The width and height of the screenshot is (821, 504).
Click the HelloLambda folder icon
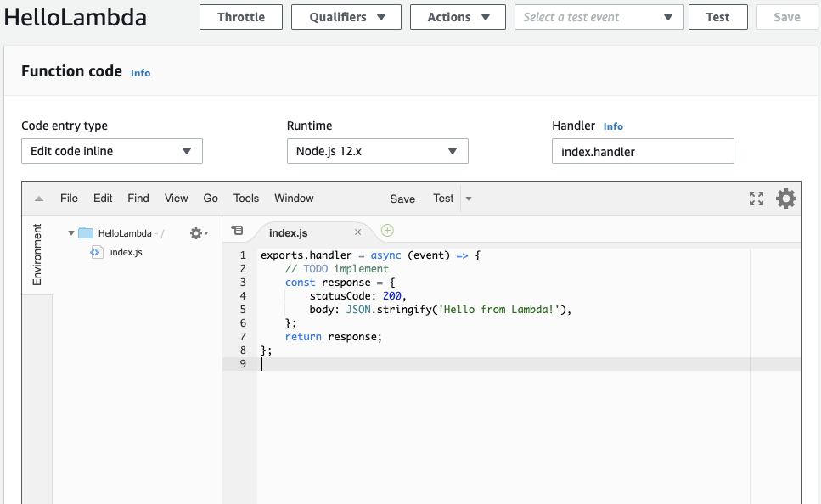pyautogui.click(x=86, y=232)
